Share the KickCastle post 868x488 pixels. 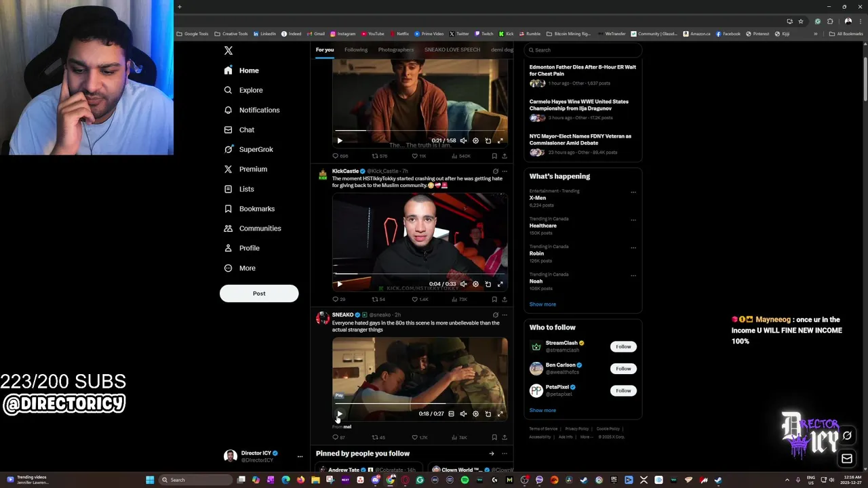point(504,299)
